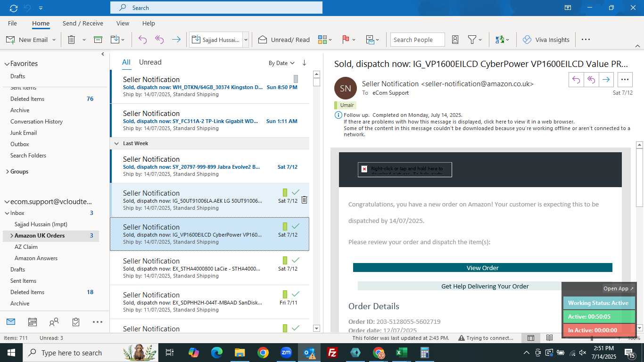Open Tasks view in navigation bar
The height and width of the screenshot is (362, 644).
coord(76,322)
